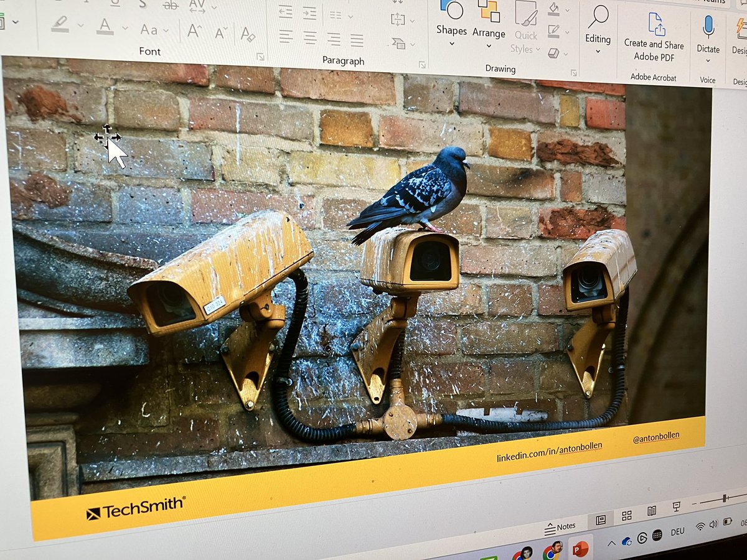The height and width of the screenshot is (560, 747).
Task: Click Shape Outline pencil icon
Action: tap(553, 30)
